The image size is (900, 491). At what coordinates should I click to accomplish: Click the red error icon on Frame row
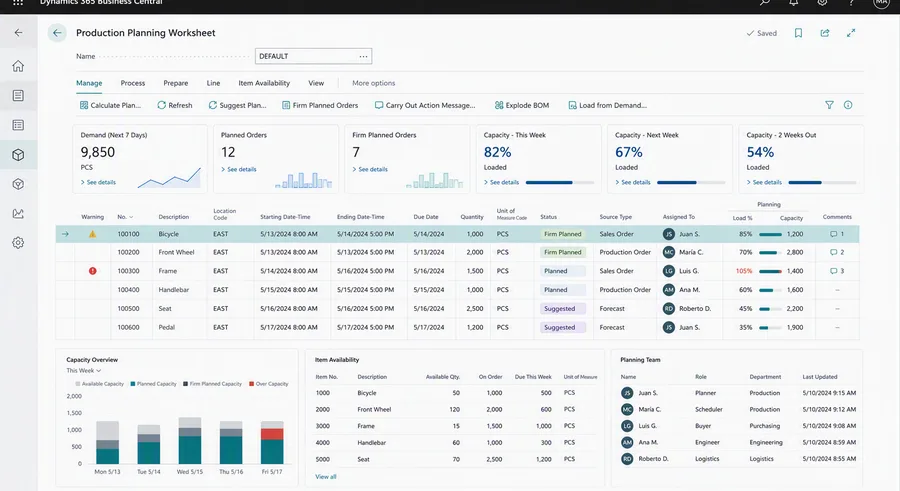click(92, 270)
